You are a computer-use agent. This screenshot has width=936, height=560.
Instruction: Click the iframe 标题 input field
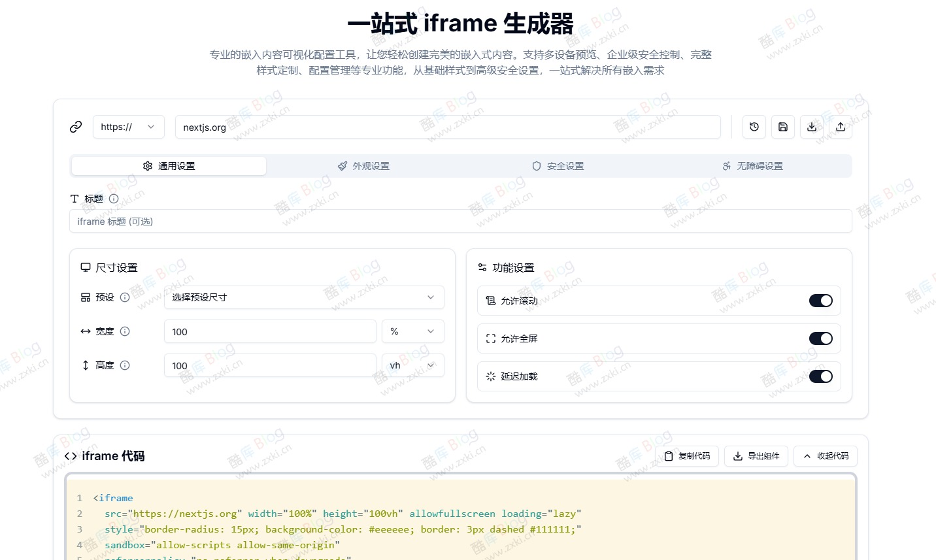(460, 221)
